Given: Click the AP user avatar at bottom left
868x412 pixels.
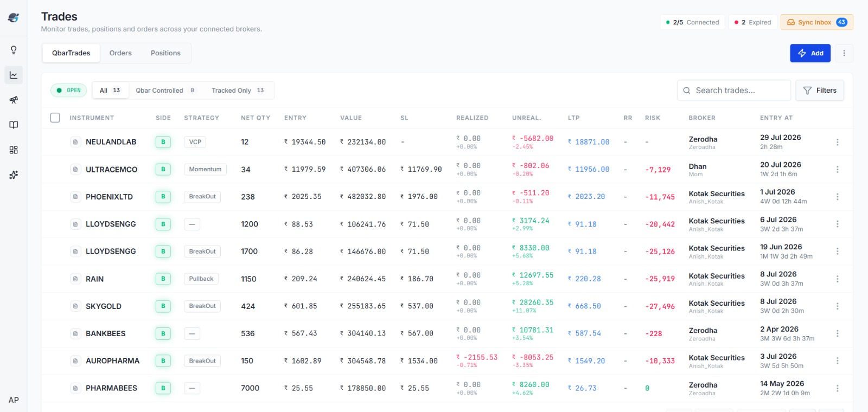Looking at the screenshot, I should (14, 400).
